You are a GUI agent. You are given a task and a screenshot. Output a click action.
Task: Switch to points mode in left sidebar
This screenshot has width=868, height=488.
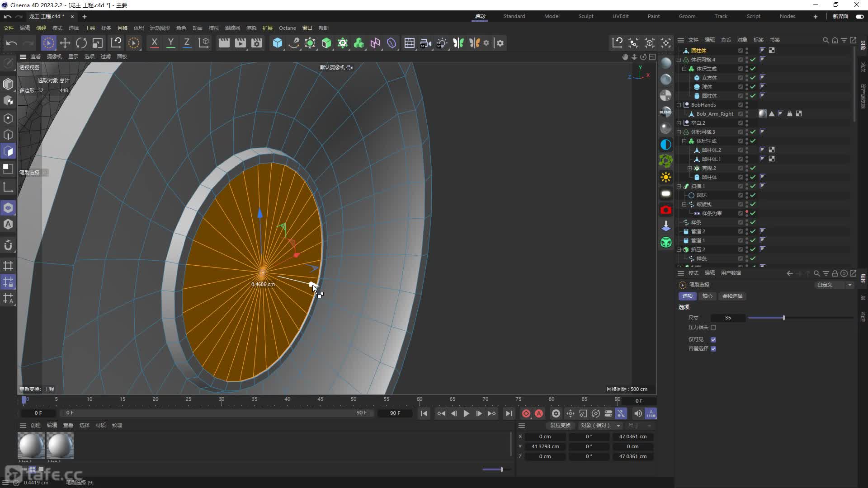click(x=8, y=118)
